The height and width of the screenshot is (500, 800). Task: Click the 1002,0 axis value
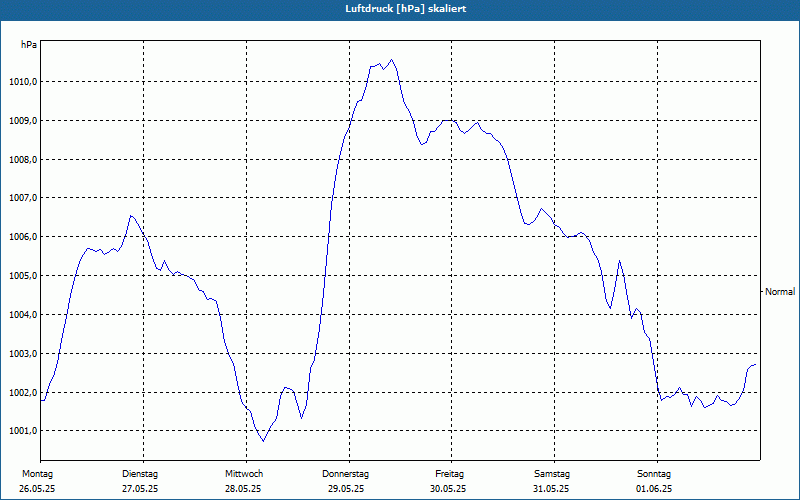(x=23, y=392)
